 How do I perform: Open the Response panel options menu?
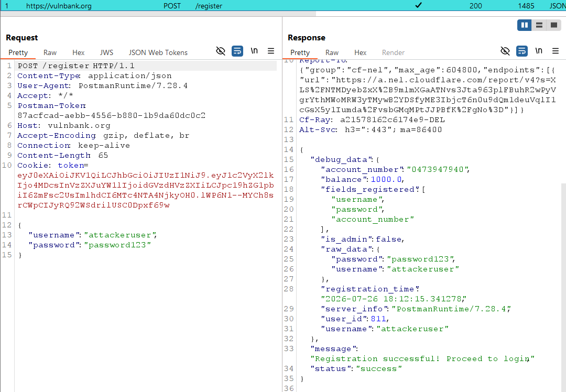tap(556, 51)
